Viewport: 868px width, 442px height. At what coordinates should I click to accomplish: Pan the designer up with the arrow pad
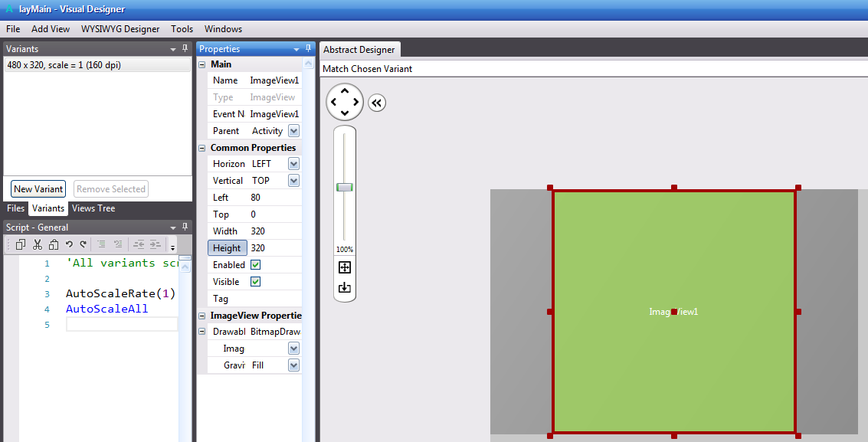345,90
